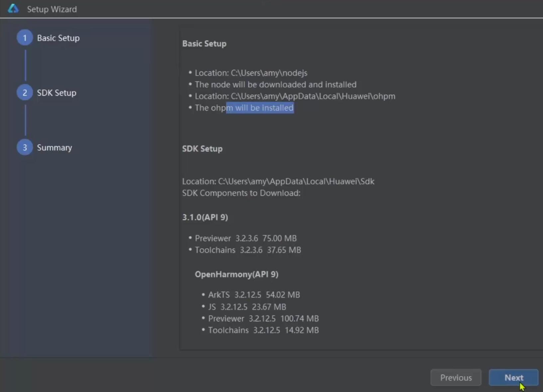Click Toolchains 3.2.3.6 37.65 MB entry
Viewport: 543px width, 392px height.
click(x=248, y=250)
